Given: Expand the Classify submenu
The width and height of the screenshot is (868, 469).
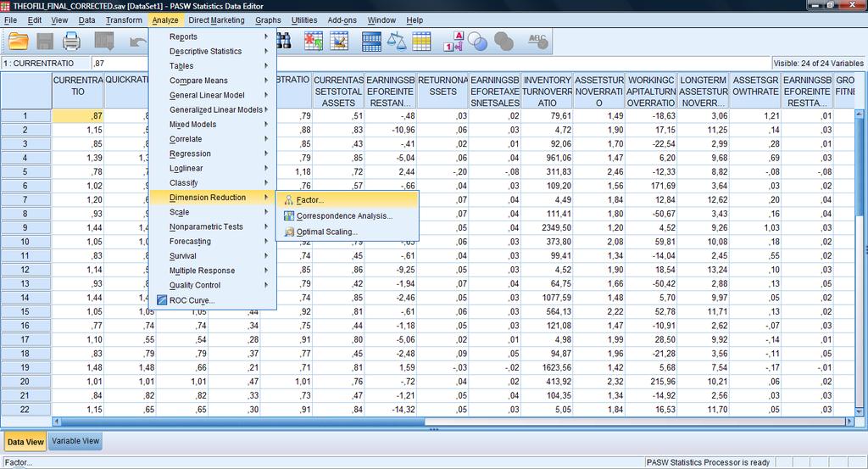Looking at the screenshot, I should point(213,182).
